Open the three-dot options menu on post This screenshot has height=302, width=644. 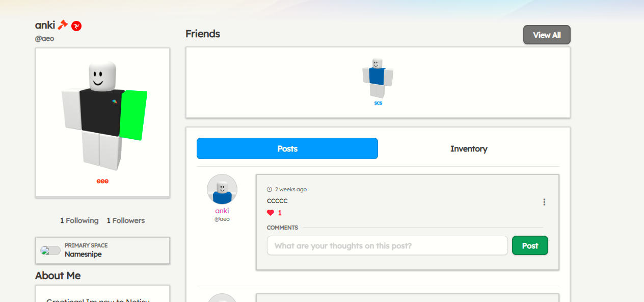tap(544, 202)
